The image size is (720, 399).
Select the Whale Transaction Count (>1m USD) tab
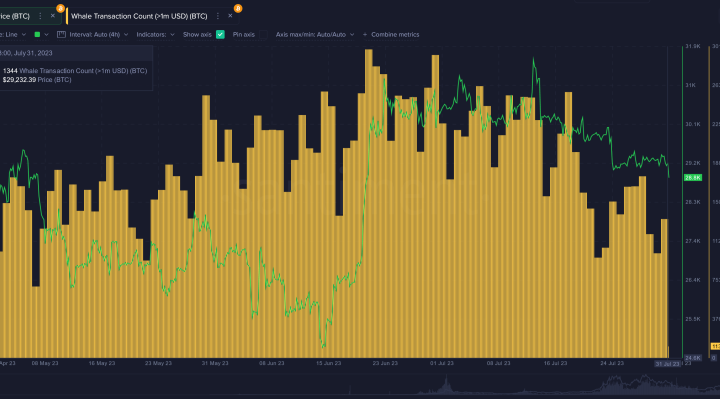pos(139,16)
